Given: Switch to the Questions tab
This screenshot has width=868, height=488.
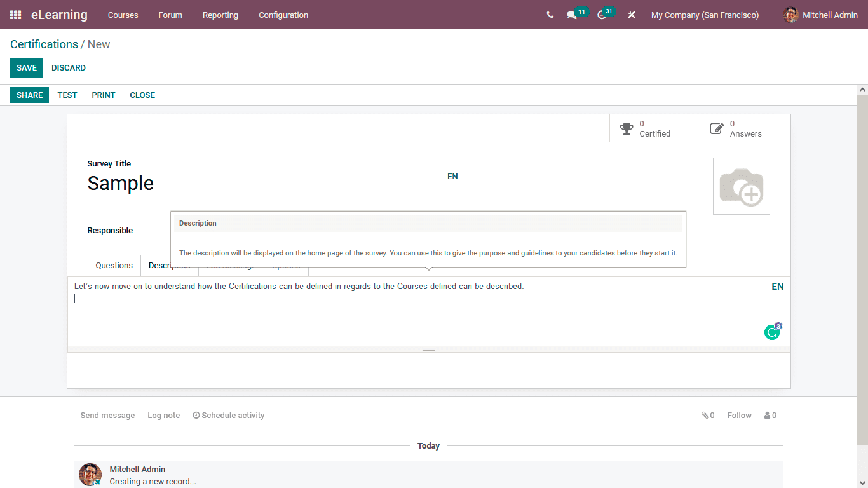Looking at the screenshot, I should pos(114,265).
